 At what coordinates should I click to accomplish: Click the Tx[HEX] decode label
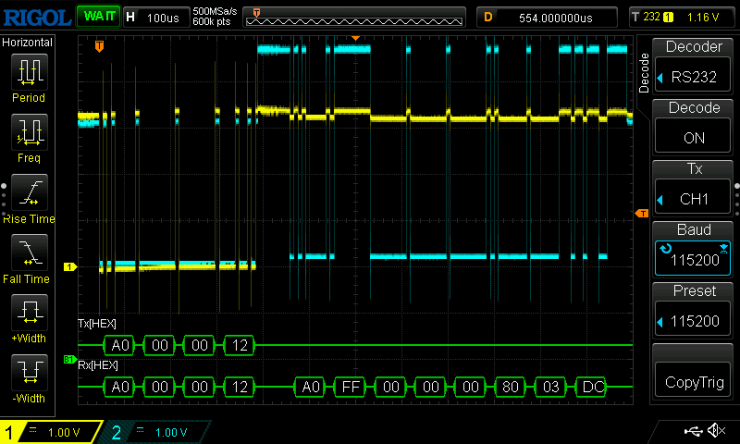[x=97, y=324]
